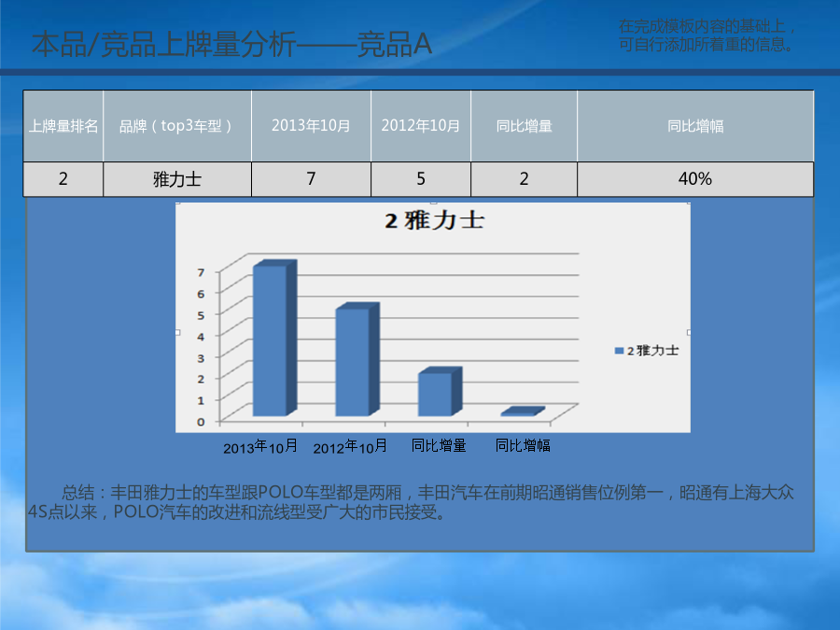Click the 雅力士 brand cell in the table
The image size is (840, 630).
[x=176, y=179]
